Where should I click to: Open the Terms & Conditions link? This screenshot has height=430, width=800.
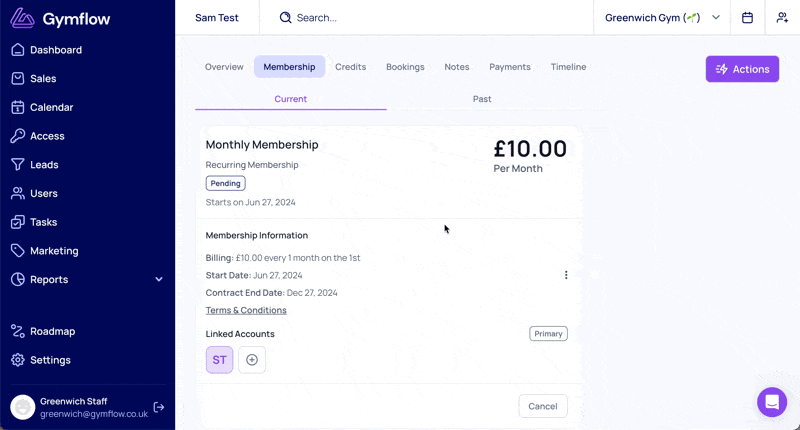[246, 310]
